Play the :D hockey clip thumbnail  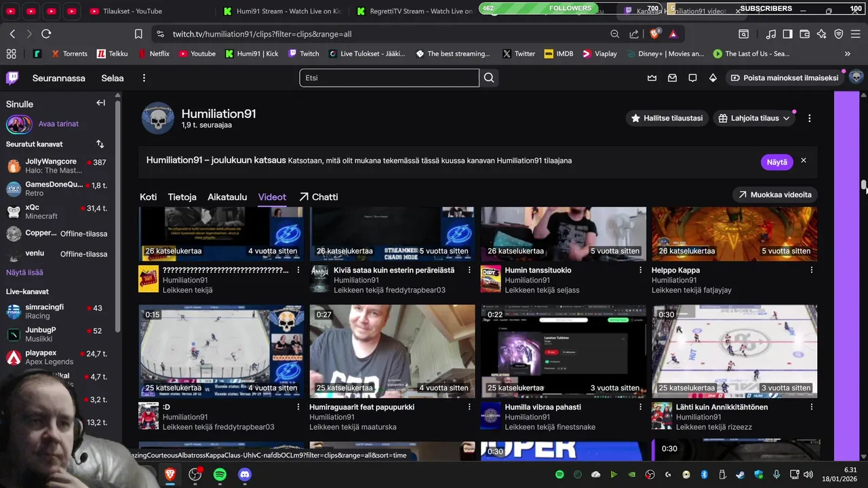pos(222,351)
